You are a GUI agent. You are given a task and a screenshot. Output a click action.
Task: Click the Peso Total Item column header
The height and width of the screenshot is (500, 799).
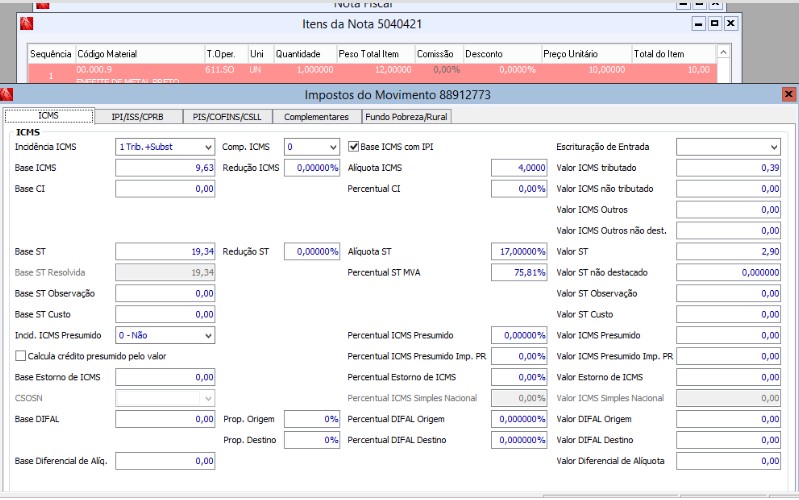375,54
